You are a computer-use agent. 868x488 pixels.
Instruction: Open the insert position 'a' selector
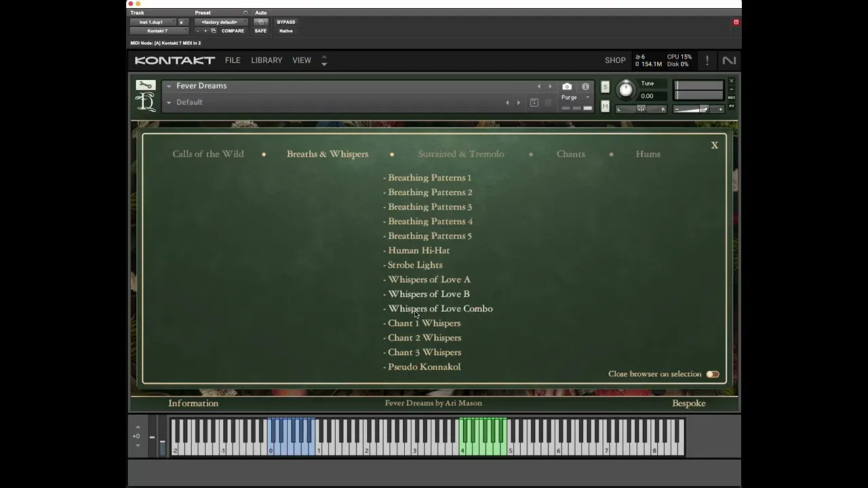(x=183, y=22)
